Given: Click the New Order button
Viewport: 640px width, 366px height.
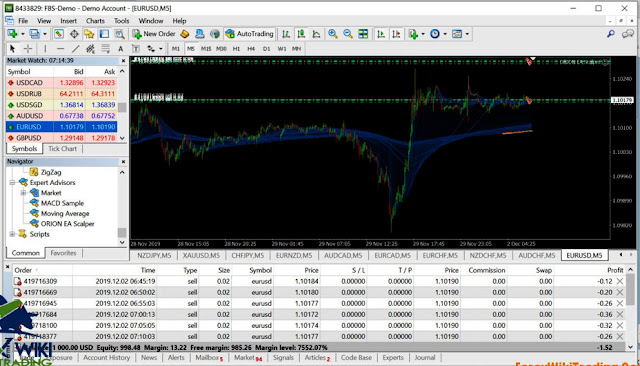Looking at the screenshot, I should [x=154, y=34].
